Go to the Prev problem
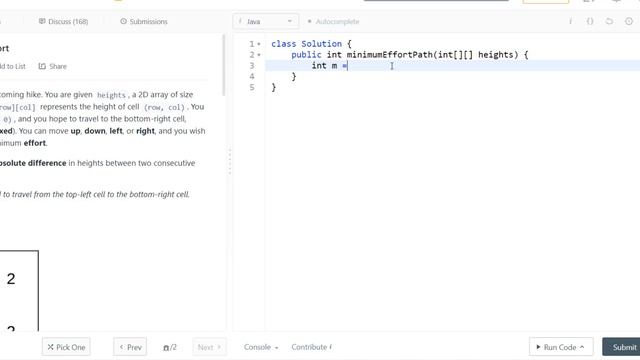This screenshot has height=360, width=640. 130,347
